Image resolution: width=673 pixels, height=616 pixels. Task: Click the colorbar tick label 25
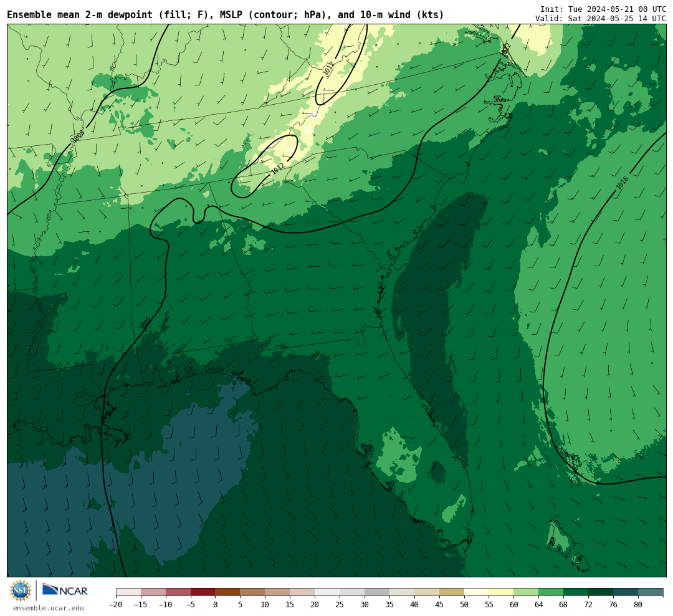[x=340, y=605]
